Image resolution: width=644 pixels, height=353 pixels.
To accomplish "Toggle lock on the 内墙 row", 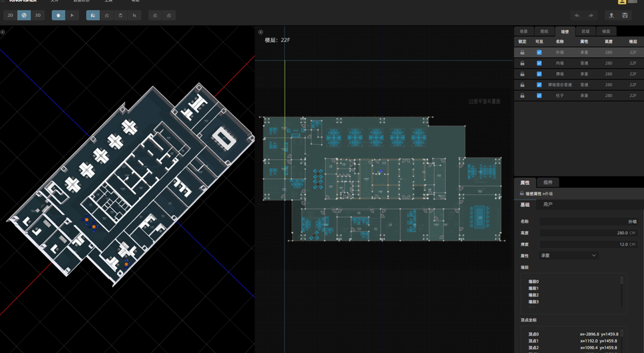I will [522, 63].
